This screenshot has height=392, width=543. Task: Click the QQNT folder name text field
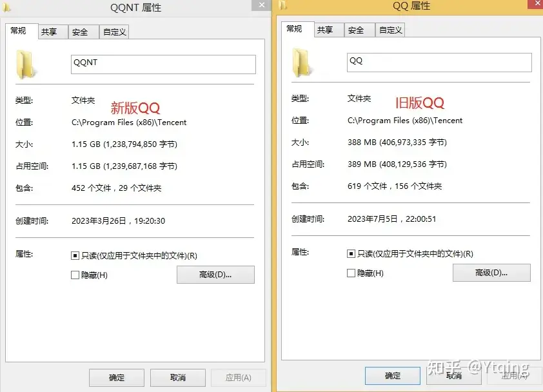[163, 64]
